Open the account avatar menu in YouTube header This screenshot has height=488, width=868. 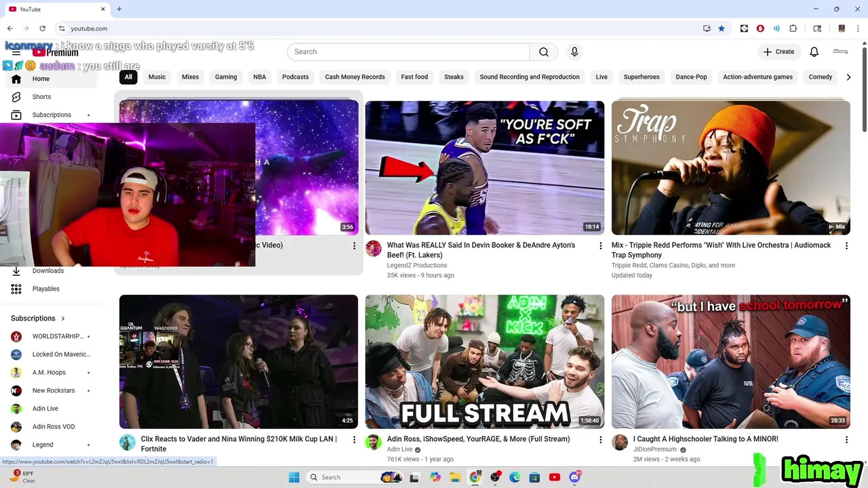pos(840,52)
